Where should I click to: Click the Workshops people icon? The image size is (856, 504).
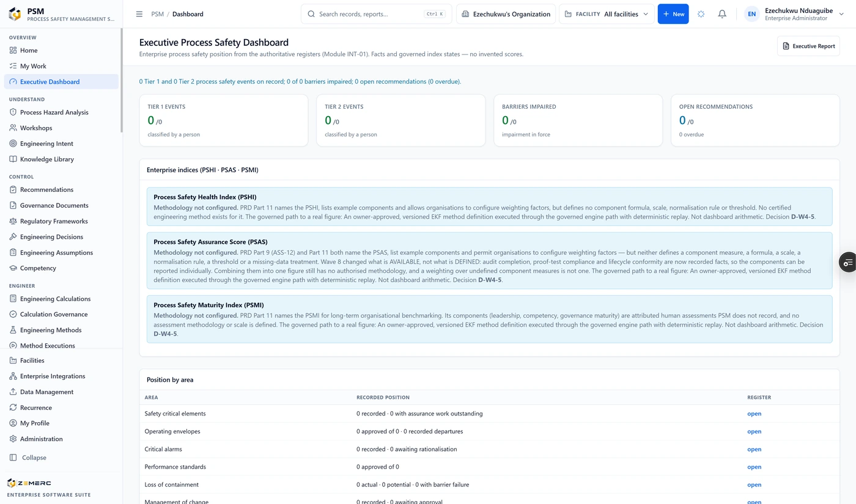(13, 128)
